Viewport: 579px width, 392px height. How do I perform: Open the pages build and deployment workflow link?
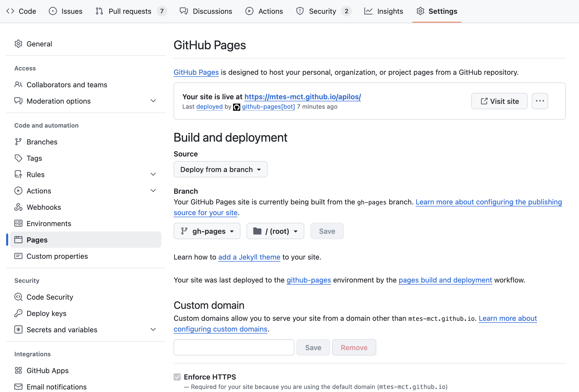[445, 280]
